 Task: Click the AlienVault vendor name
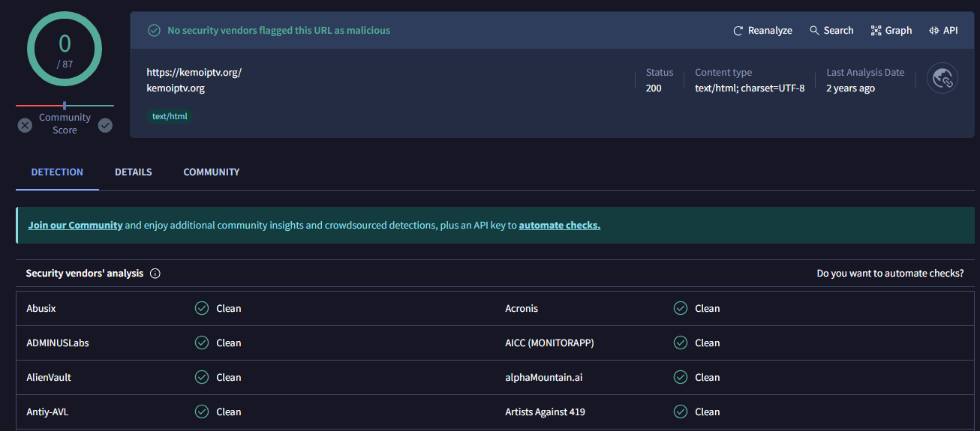(x=49, y=377)
